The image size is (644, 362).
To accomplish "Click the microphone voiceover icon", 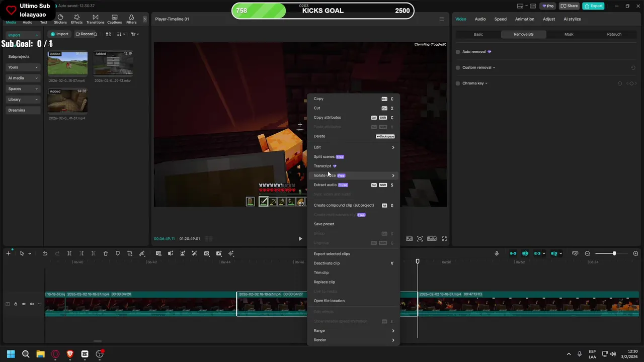I will [x=497, y=253].
